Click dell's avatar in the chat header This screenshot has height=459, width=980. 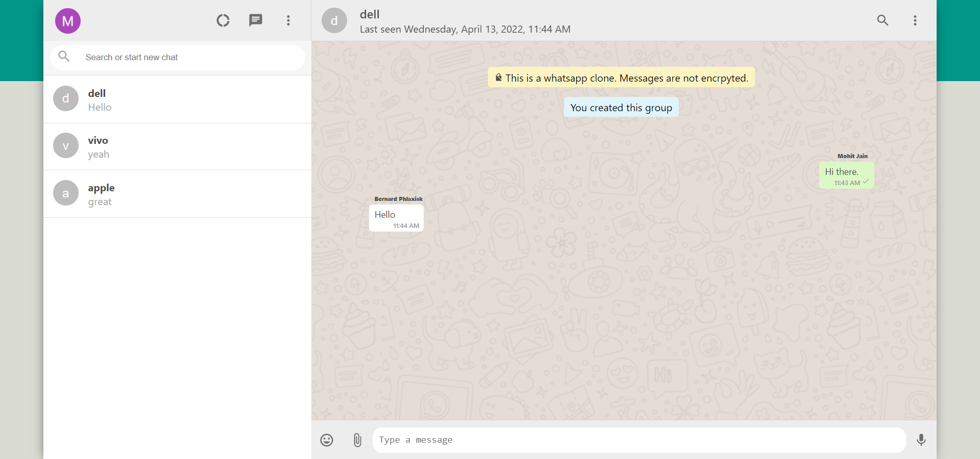coord(334,20)
